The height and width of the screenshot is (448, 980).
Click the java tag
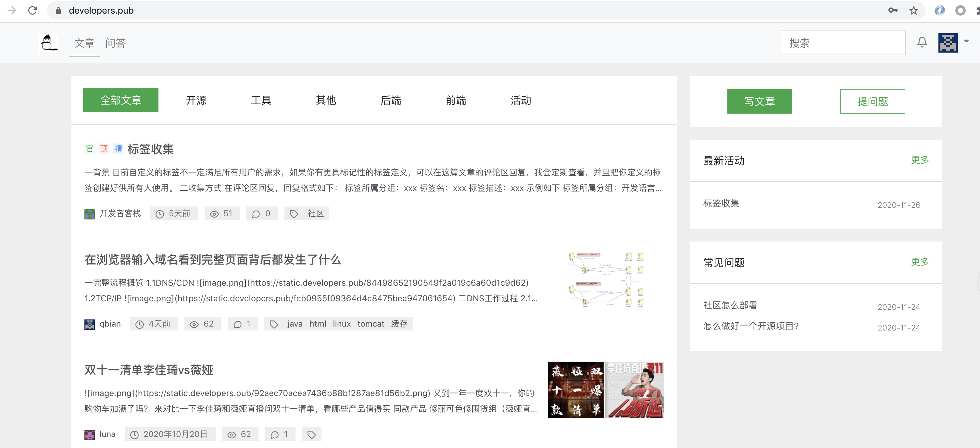tap(295, 324)
